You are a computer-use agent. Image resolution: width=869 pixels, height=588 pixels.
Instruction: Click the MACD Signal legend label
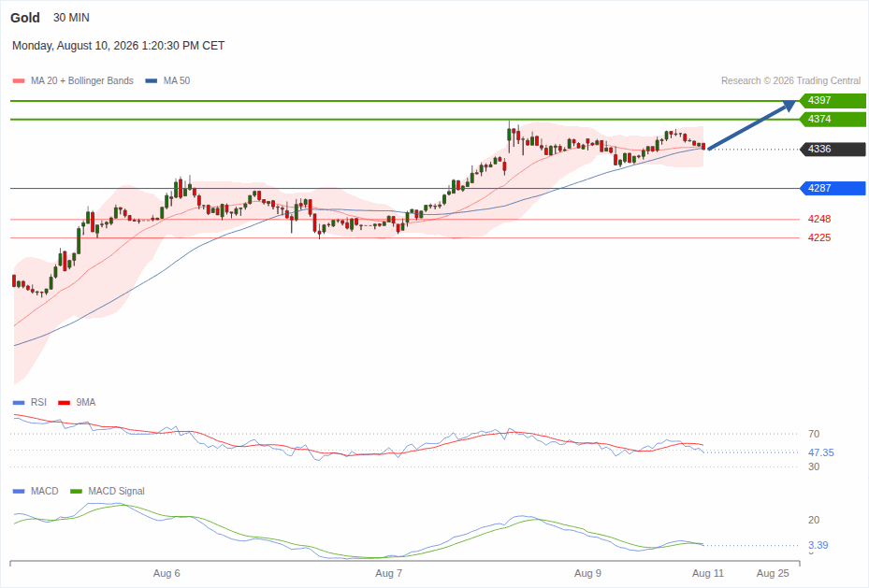116,491
